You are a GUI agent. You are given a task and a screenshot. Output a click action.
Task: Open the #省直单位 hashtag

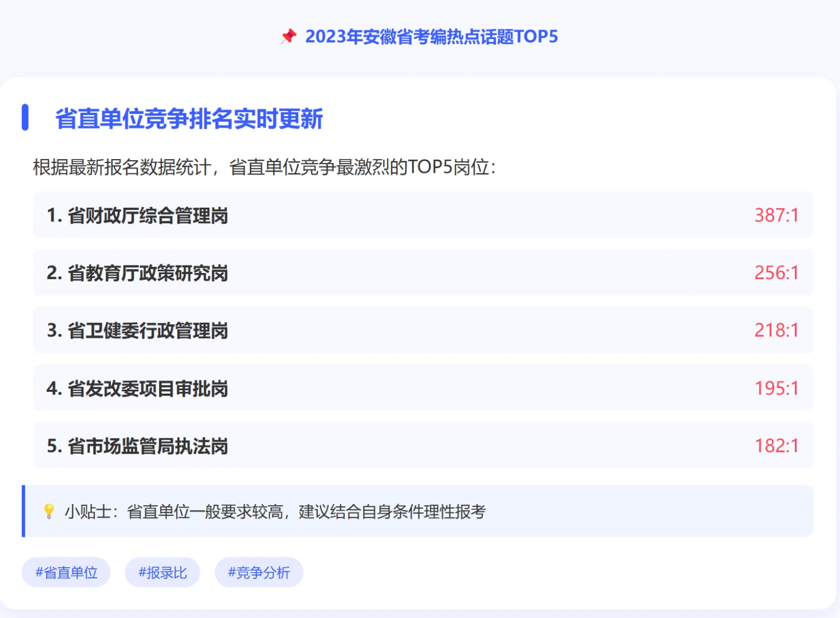click(66, 572)
